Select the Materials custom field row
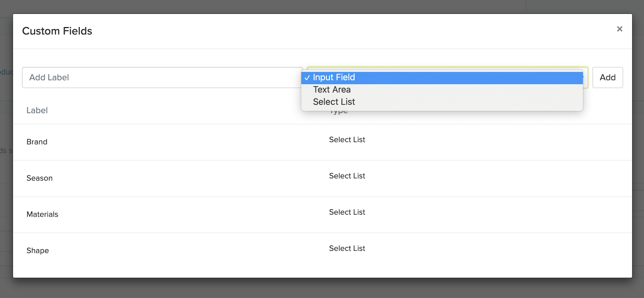 [42, 215]
